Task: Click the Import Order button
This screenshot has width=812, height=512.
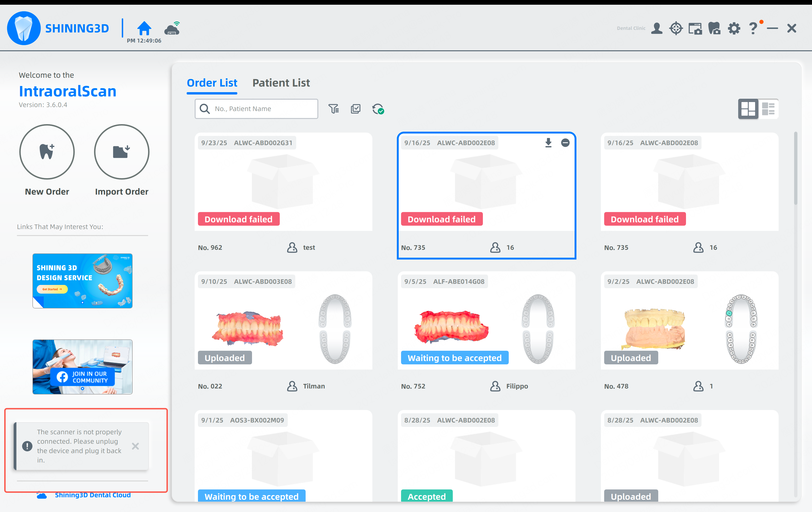Action: tap(121, 152)
